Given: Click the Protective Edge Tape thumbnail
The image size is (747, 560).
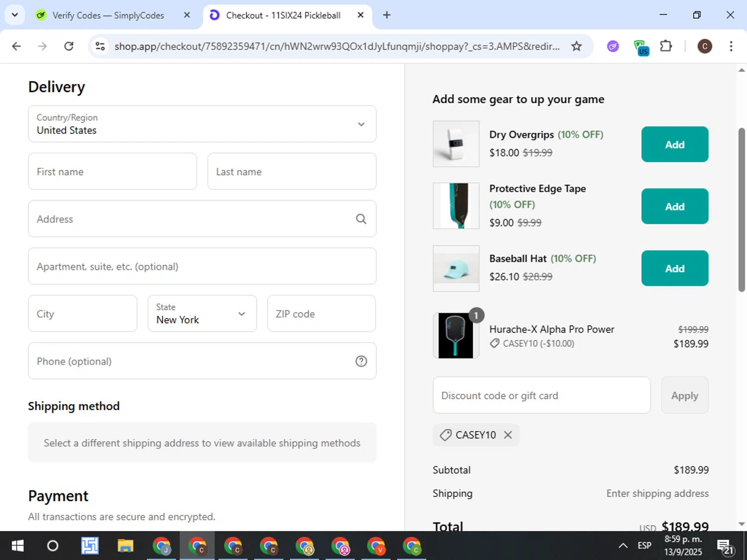Looking at the screenshot, I should pos(456,206).
